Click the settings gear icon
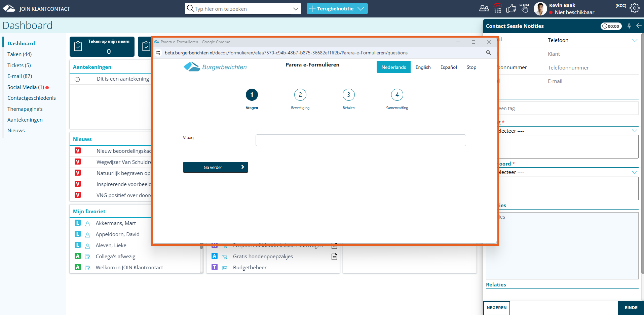The image size is (644, 315). coord(634,8)
